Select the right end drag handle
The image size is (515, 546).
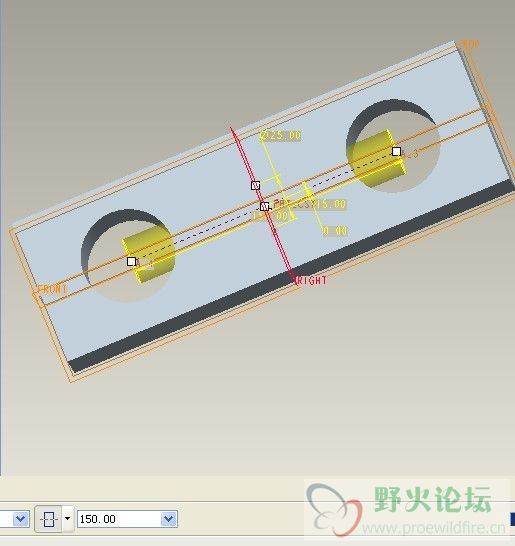(396, 151)
